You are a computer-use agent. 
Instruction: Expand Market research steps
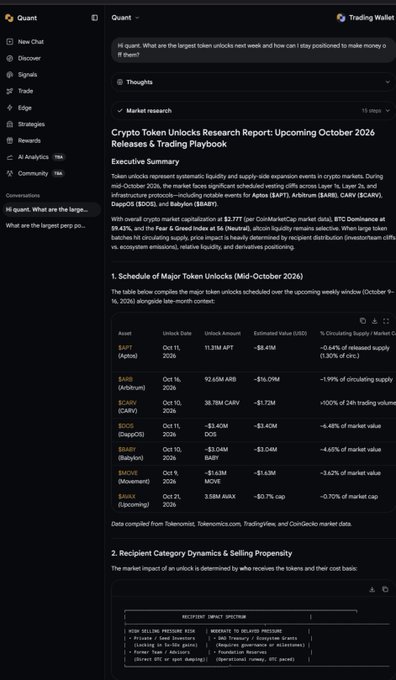click(253, 111)
